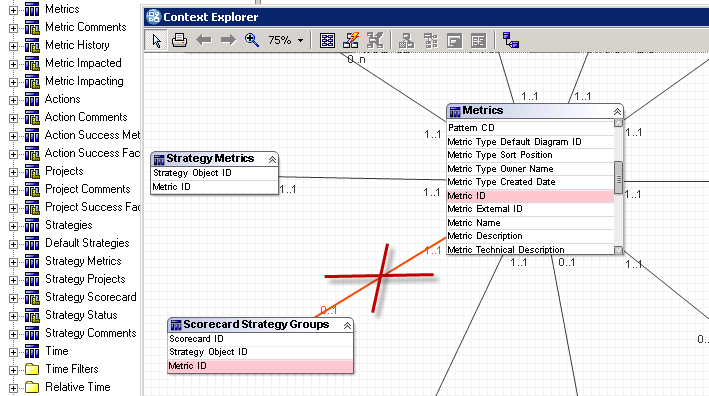This screenshot has width=709, height=396.
Task: Click the scroll up arrow in Metrics box
Action: tap(618, 123)
